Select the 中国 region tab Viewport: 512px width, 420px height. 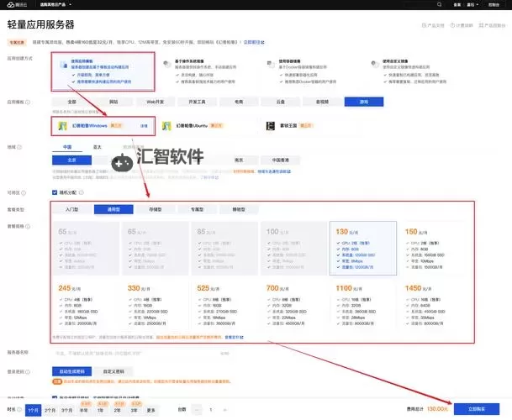tap(67, 147)
